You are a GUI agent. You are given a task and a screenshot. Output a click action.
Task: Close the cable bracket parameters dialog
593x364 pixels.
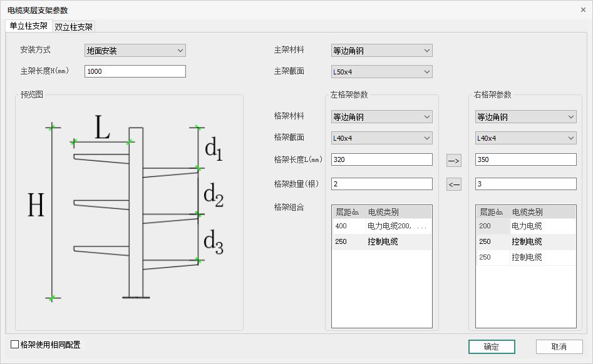coord(583,10)
